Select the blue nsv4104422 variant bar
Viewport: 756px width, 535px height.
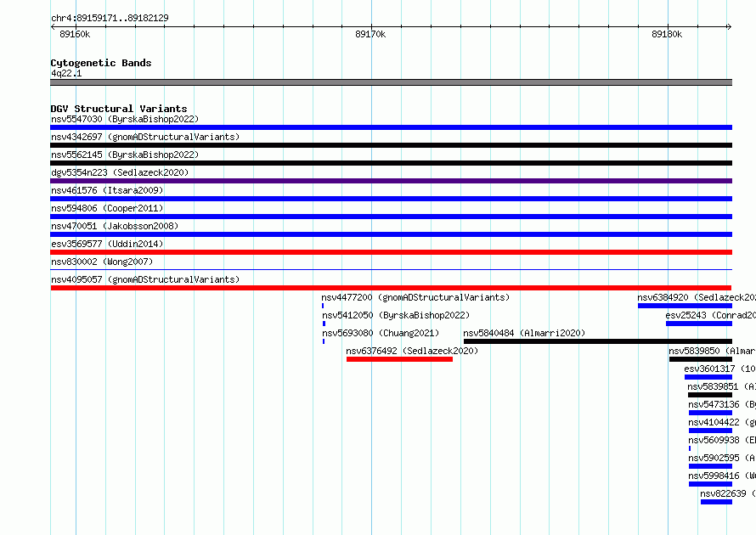(x=711, y=431)
